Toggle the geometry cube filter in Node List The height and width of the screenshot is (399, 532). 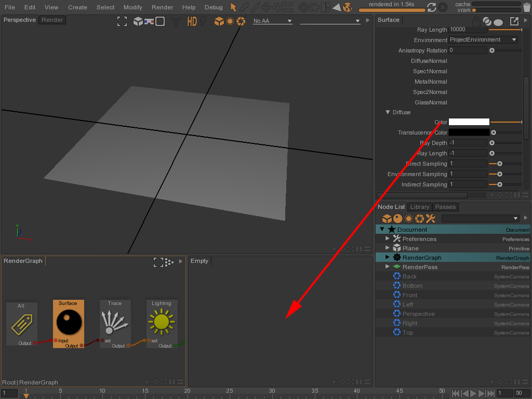click(387, 219)
